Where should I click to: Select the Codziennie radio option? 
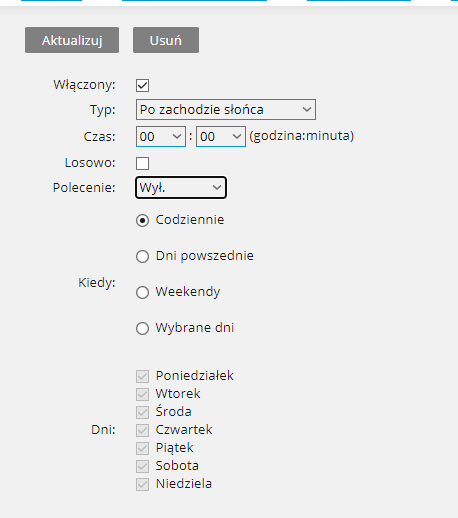tap(142, 220)
